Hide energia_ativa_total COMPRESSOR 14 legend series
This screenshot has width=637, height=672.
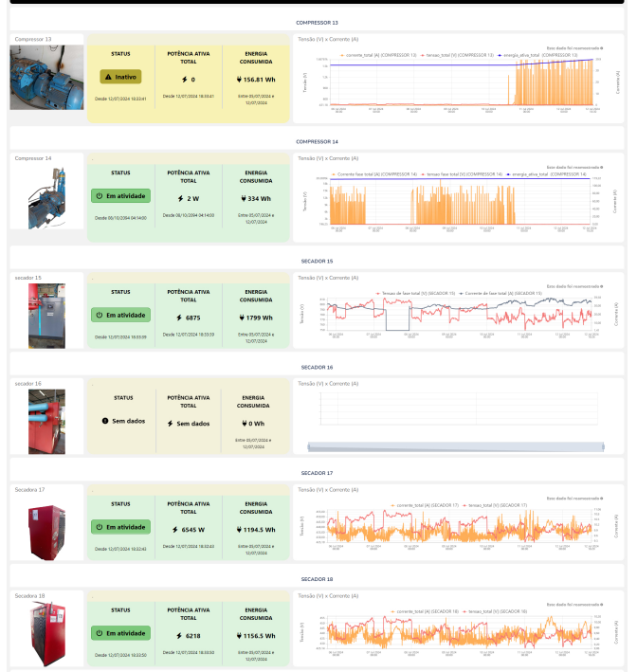click(x=546, y=174)
